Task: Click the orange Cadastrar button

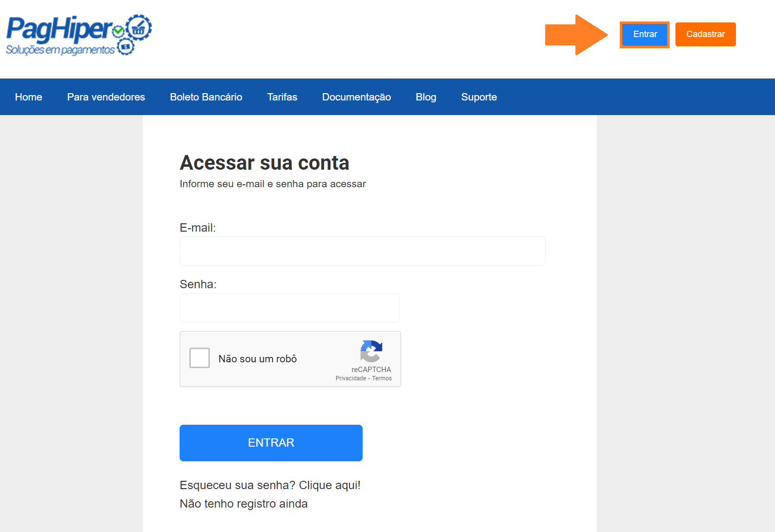Action: [706, 34]
